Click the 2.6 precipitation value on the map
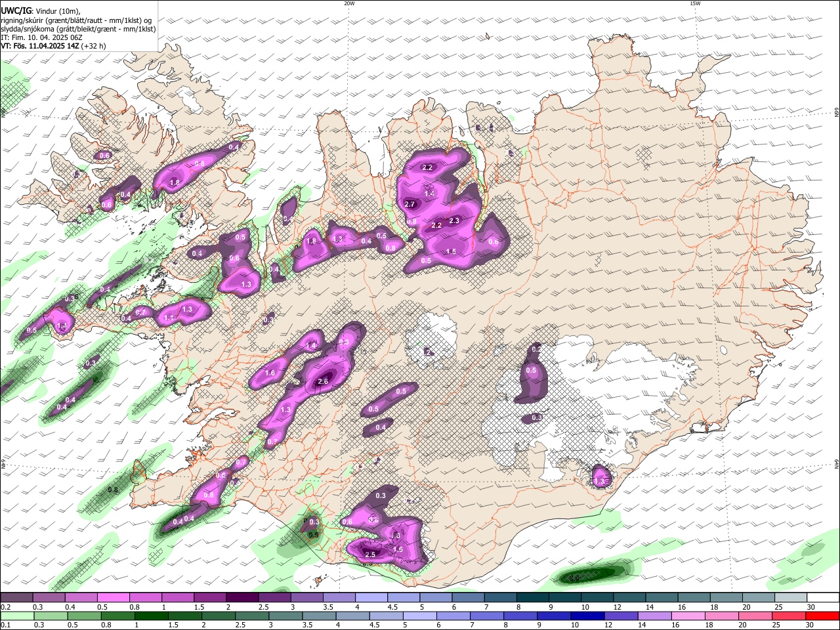 pyautogui.click(x=322, y=381)
